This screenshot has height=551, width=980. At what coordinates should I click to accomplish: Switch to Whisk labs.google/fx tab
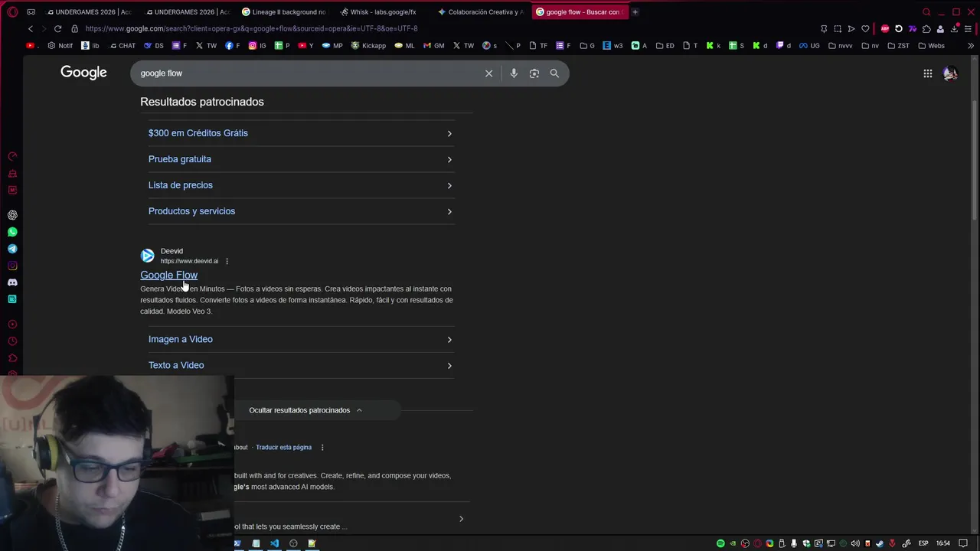point(382,11)
